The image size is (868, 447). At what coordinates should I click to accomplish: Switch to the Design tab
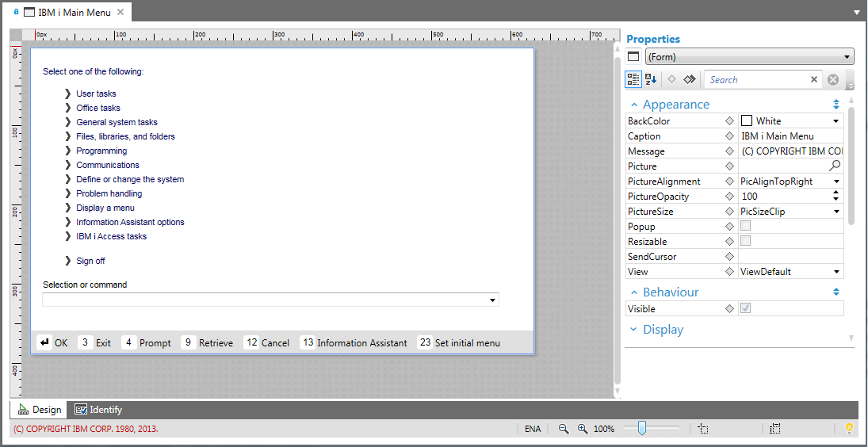coord(39,410)
